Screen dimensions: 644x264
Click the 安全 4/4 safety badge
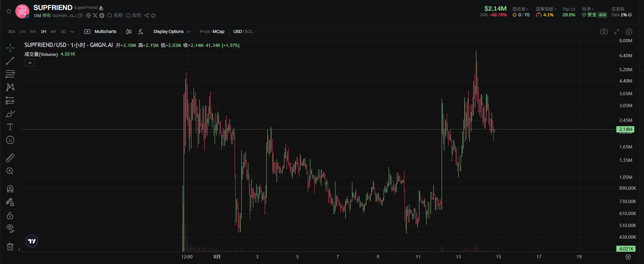595,15
